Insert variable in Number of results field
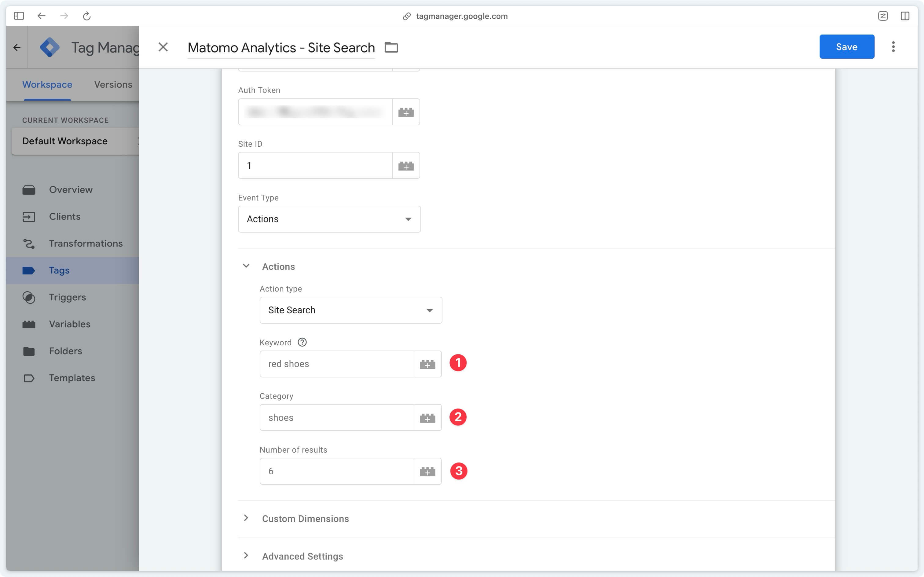The image size is (924, 577). point(428,471)
